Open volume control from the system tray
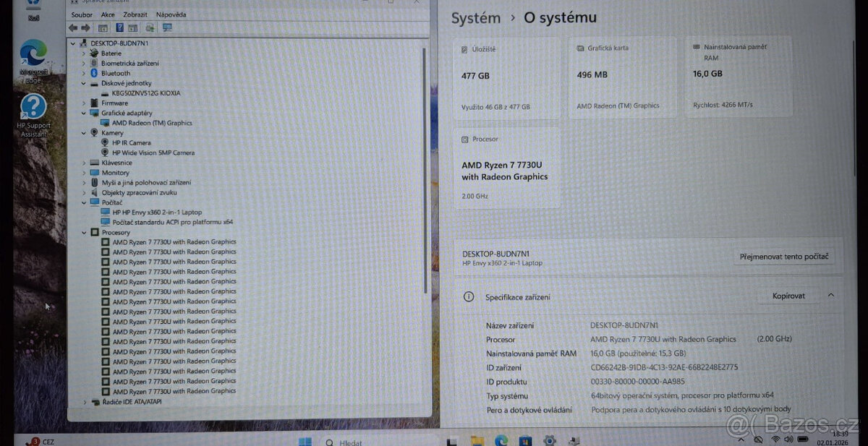 click(788, 439)
